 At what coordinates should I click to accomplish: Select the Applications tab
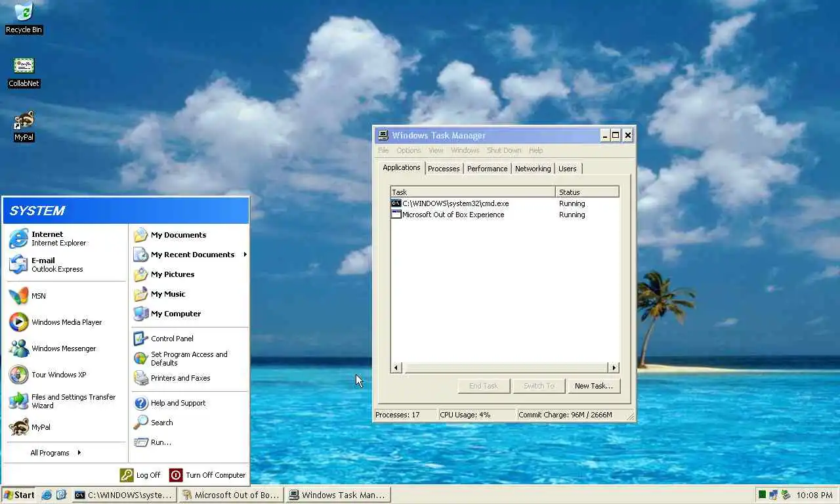tap(401, 167)
